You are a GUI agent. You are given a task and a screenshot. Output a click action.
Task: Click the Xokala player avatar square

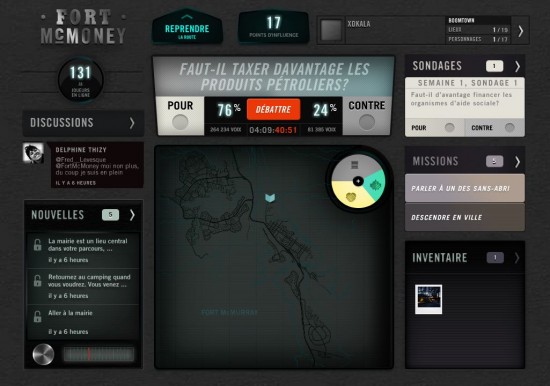coord(331,30)
